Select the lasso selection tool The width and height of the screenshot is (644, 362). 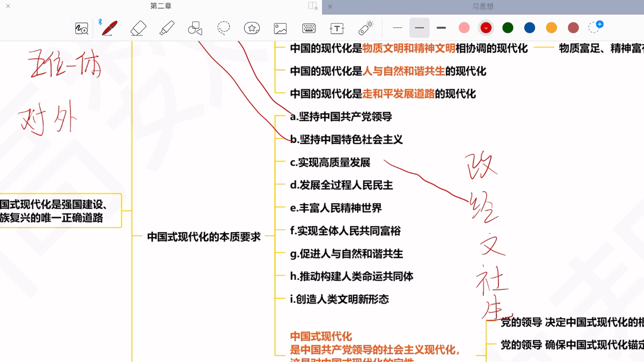(224, 28)
